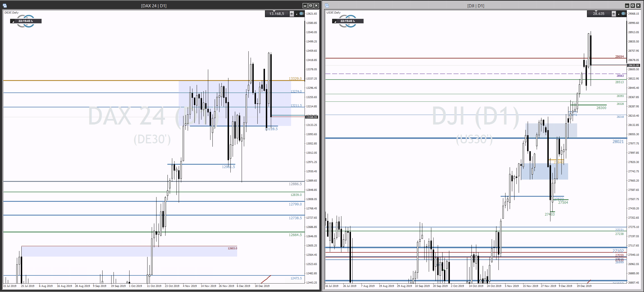Click the 22:19:45 L clock in DAX chart
The image size is (644, 292).
click(x=26, y=21)
